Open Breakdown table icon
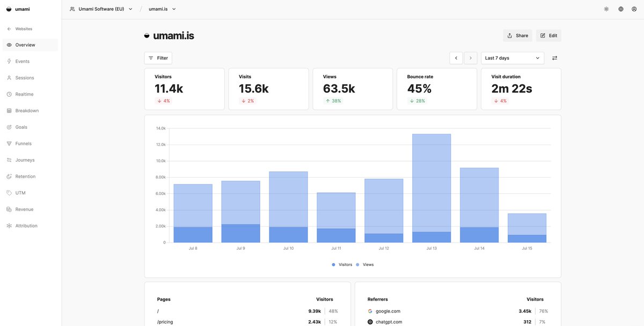This screenshot has height=326, width=644. (9, 111)
